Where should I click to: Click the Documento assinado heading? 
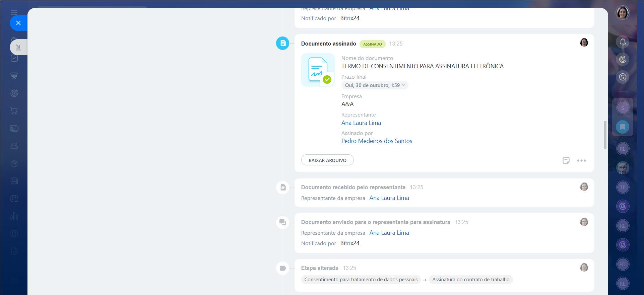click(328, 44)
